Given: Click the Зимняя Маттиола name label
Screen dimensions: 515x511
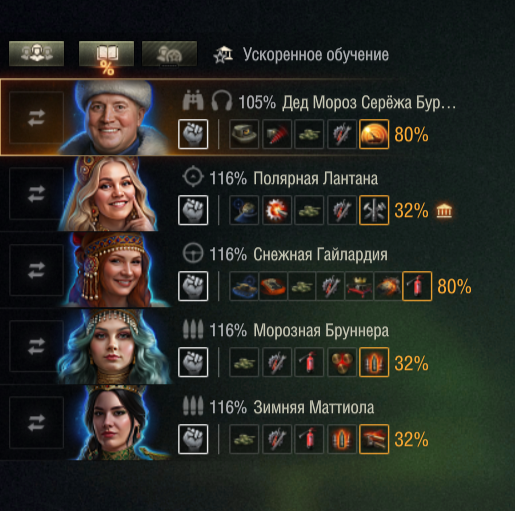Looking at the screenshot, I should pyautogui.click(x=314, y=407).
